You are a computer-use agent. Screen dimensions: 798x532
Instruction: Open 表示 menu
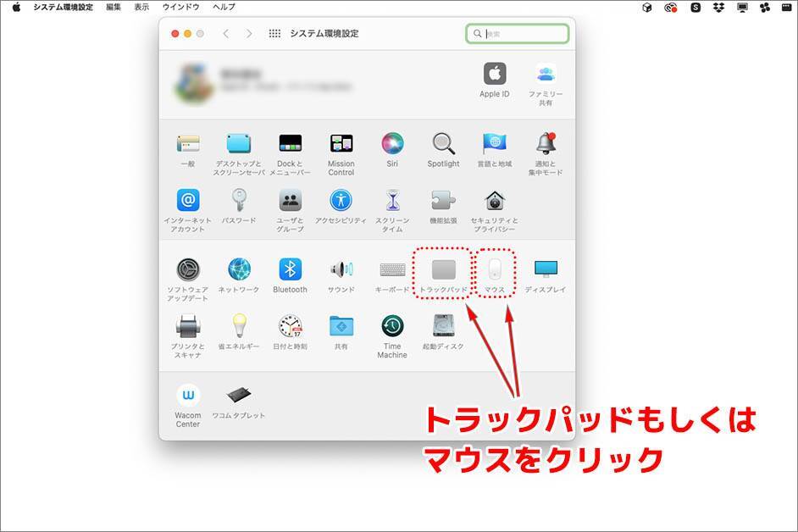point(141,7)
